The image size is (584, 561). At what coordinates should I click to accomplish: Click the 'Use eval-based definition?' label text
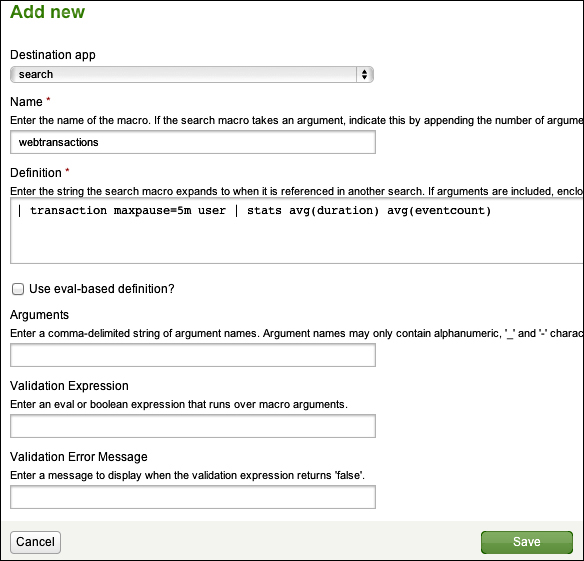coord(102,289)
